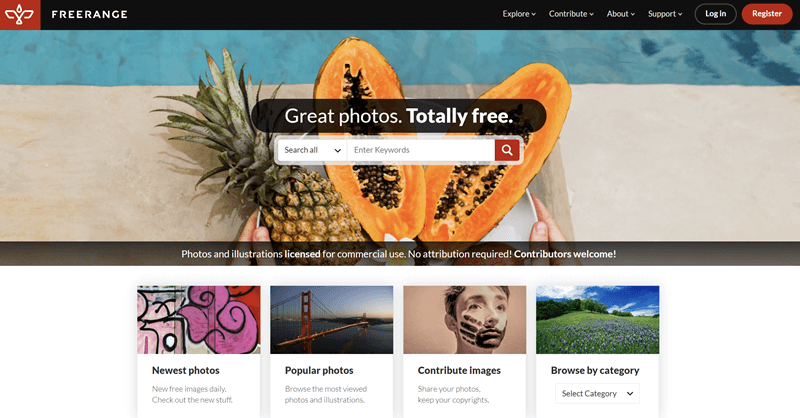
Task: Follow the Popular photos heading link
Action: point(319,371)
